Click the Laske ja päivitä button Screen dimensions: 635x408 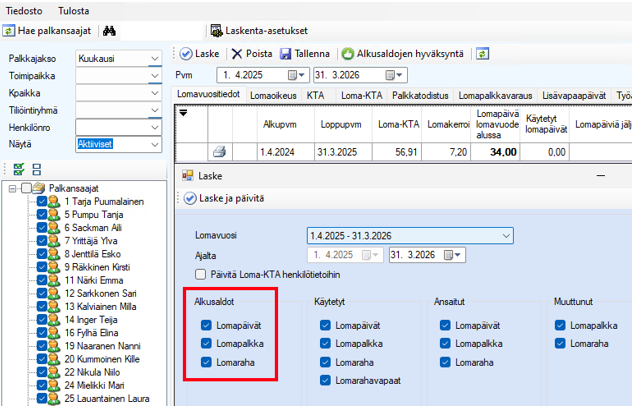(224, 198)
